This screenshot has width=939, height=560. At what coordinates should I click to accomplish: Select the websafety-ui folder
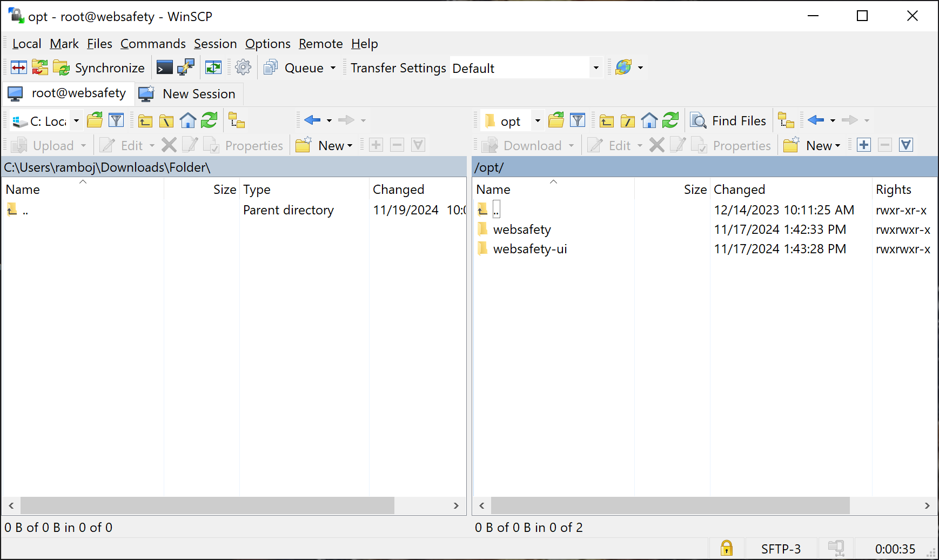(530, 249)
